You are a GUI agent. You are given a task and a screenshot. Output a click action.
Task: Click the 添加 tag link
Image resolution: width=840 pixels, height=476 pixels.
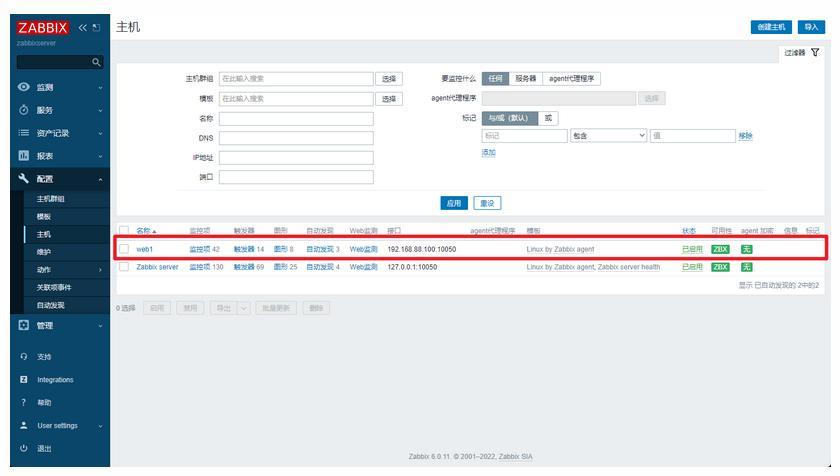coord(489,153)
